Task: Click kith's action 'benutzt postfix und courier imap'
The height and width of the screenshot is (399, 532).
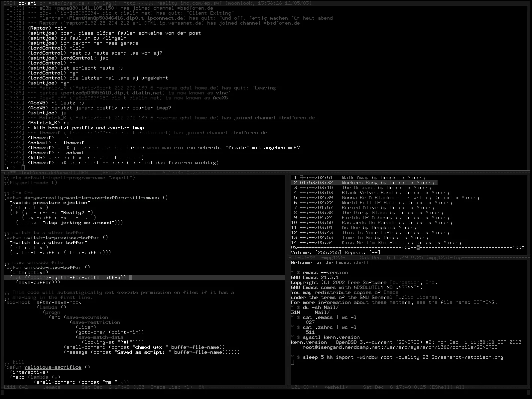Action: click(86, 128)
